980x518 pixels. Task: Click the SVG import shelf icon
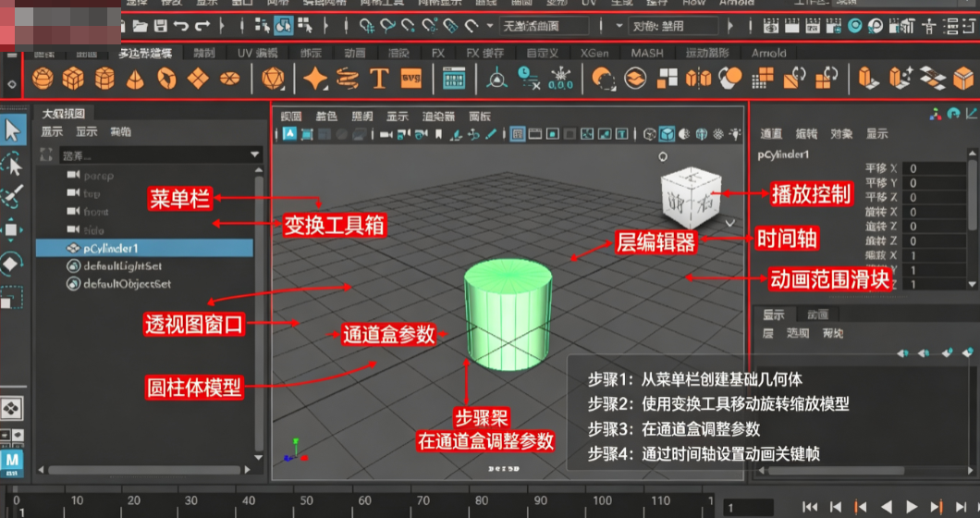[x=411, y=79]
